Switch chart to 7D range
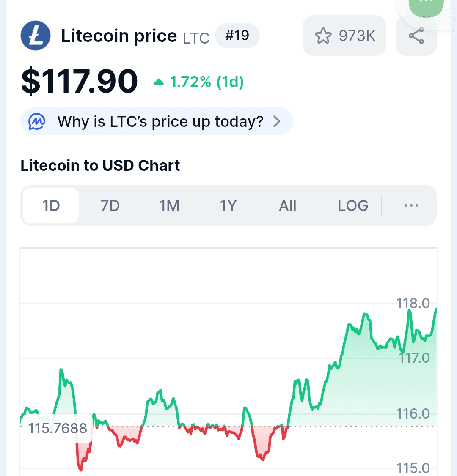Image resolution: width=457 pixels, height=476 pixels. [x=110, y=205]
